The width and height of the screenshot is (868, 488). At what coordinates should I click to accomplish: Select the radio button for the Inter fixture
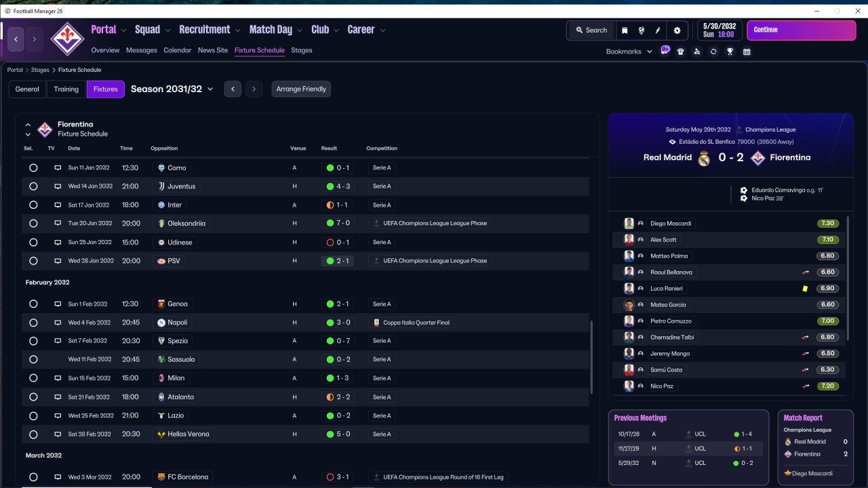(33, 205)
